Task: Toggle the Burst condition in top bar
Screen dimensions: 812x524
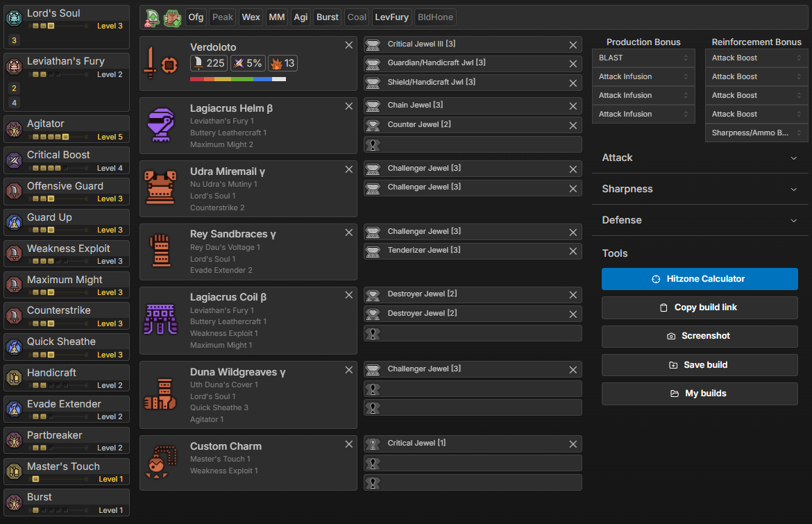Action: [x=328, y=17]
